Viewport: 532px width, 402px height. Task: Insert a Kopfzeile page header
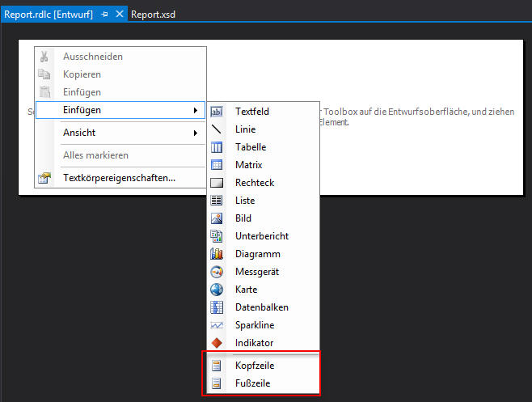[254, 366]
